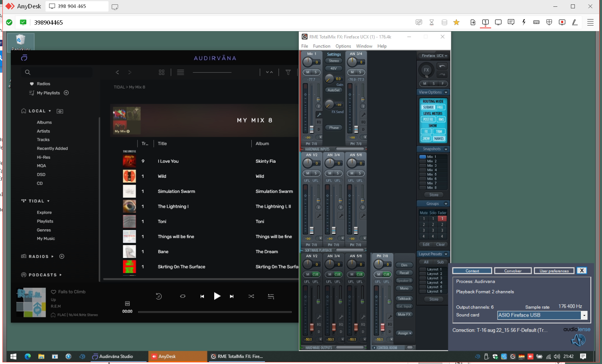
Task: Toggle repeat mode in Audirvana
Action: point(183,296)
